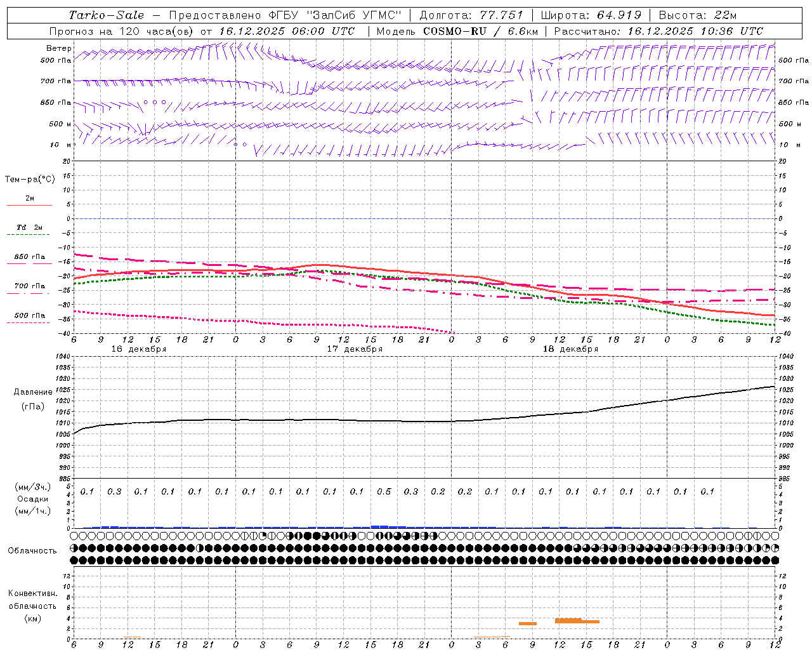Click the (мм/1ч.) unit label
This screenshot has height=650, width=812.
pos(33,511)
